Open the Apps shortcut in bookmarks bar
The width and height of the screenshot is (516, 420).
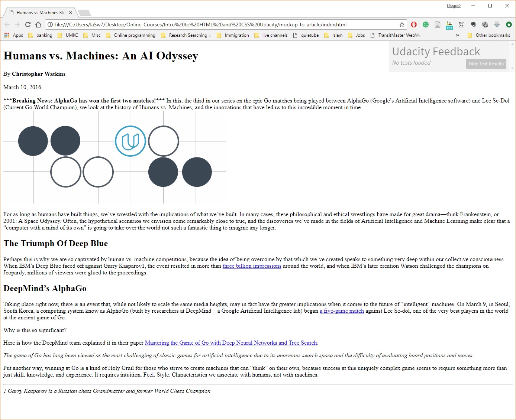click(x=14, y=35)
